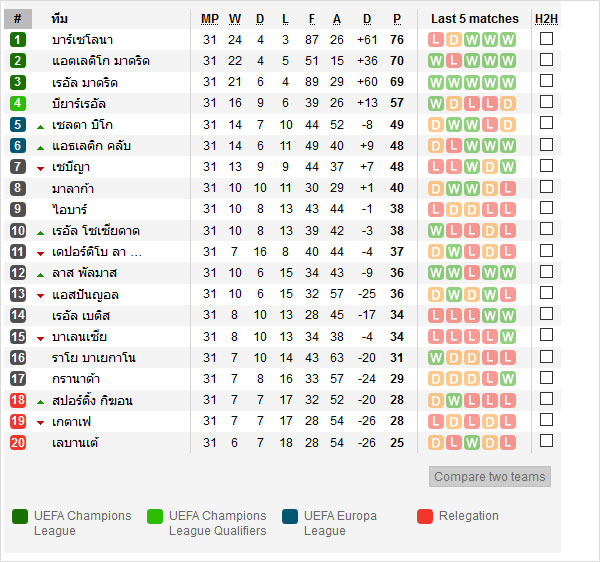The image size is (600, 562).
Task: Click the red Relegation legend swatch
Action: tap(425, 516)
